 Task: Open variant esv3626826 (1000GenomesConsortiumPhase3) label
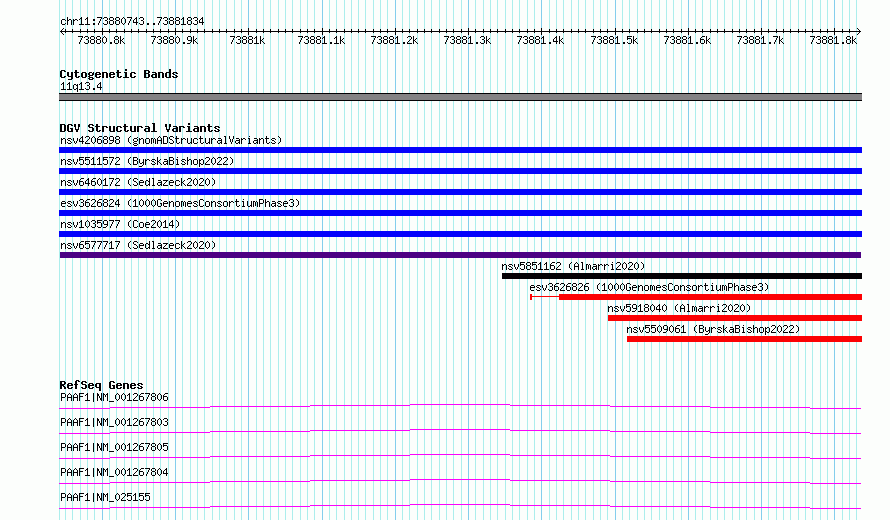tap(649, 287)
